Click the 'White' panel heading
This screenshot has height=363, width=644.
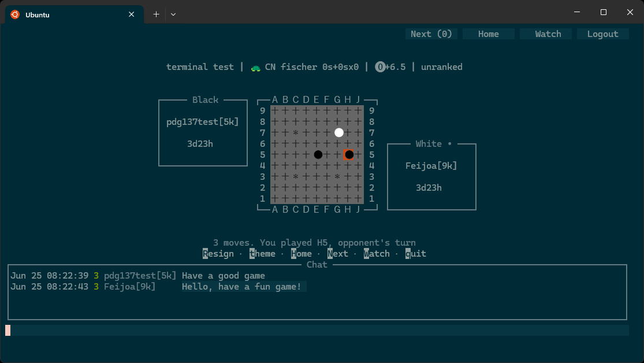[x=429, y=144]
